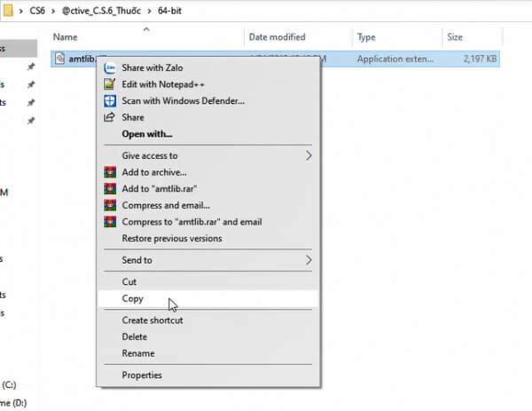This screenshot has height=411, width=532.
Task: Click the Windows Defender shield icon
Action: pyautogui.click(x=110, y=100)
